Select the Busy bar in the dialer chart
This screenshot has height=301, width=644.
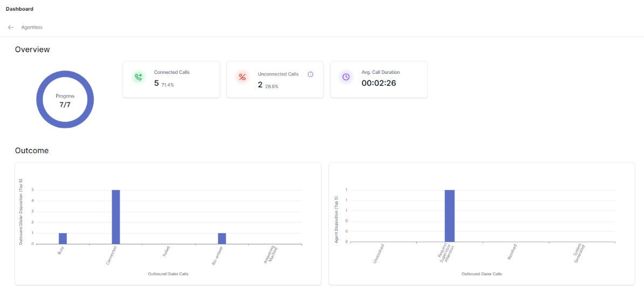pyautogui.click(x=63, y=238)
